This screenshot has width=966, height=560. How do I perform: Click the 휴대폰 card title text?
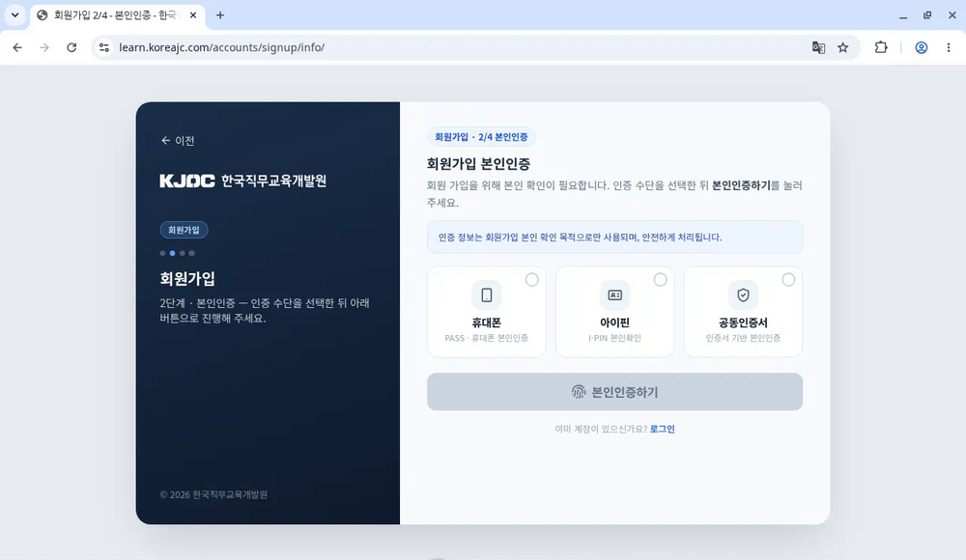[x=487, y=322]
